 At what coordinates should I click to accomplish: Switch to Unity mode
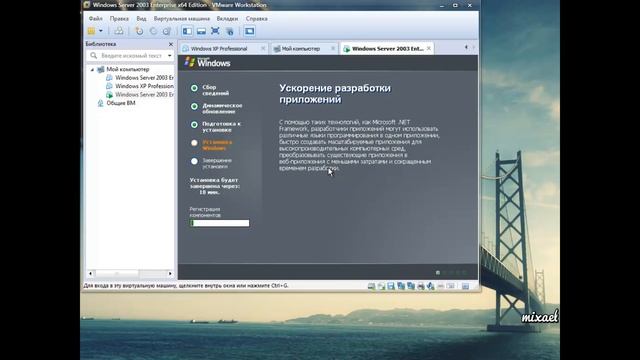230,31
